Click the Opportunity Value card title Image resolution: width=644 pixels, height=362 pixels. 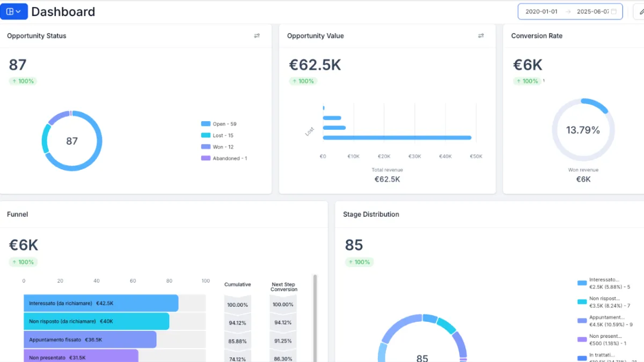(316, 36)
